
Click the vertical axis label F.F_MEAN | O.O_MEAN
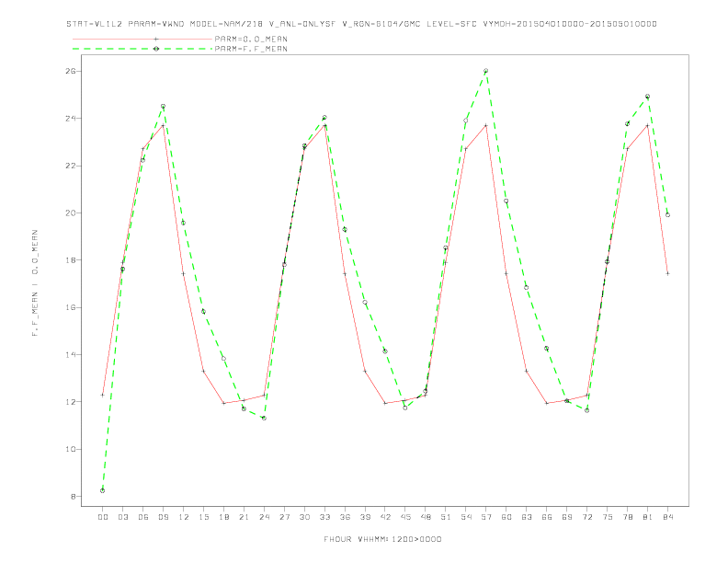(35, 283)
